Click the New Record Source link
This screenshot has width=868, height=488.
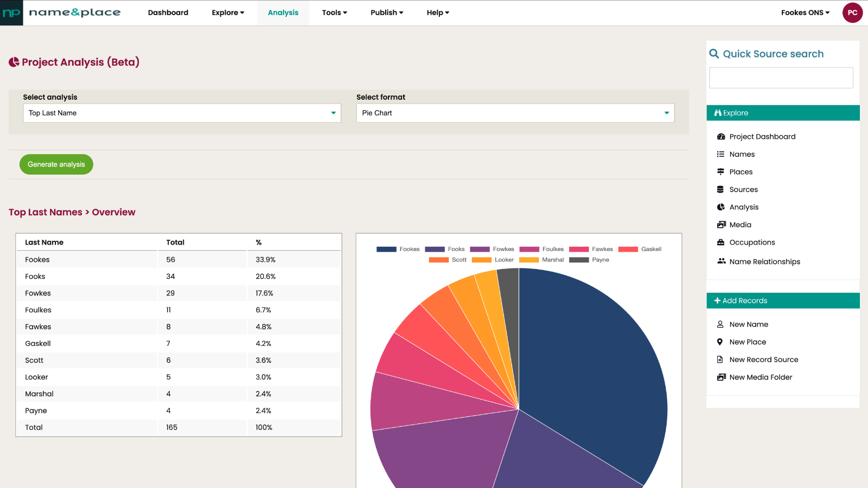763,359
